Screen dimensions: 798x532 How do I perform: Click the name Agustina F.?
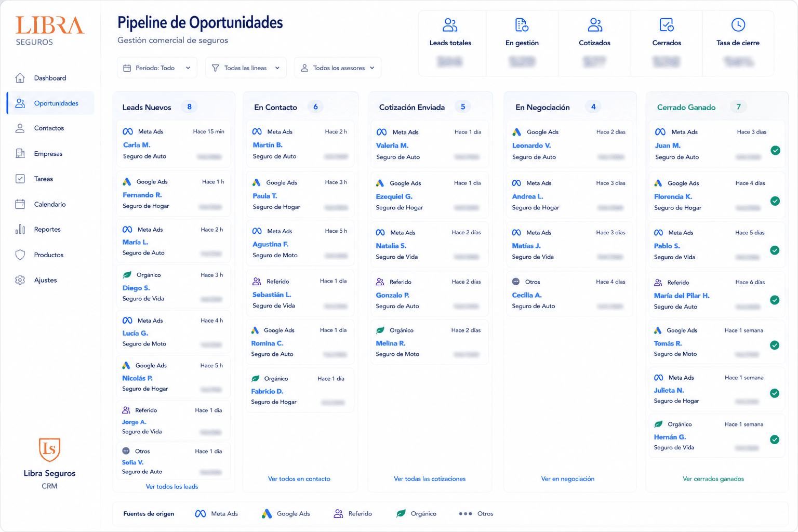tap(270, 244)
